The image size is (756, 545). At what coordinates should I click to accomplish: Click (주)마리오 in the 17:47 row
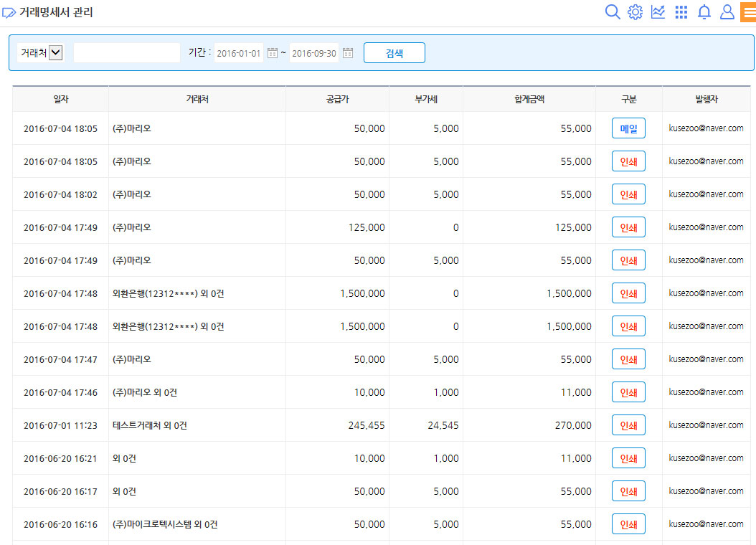pos(132,359)
